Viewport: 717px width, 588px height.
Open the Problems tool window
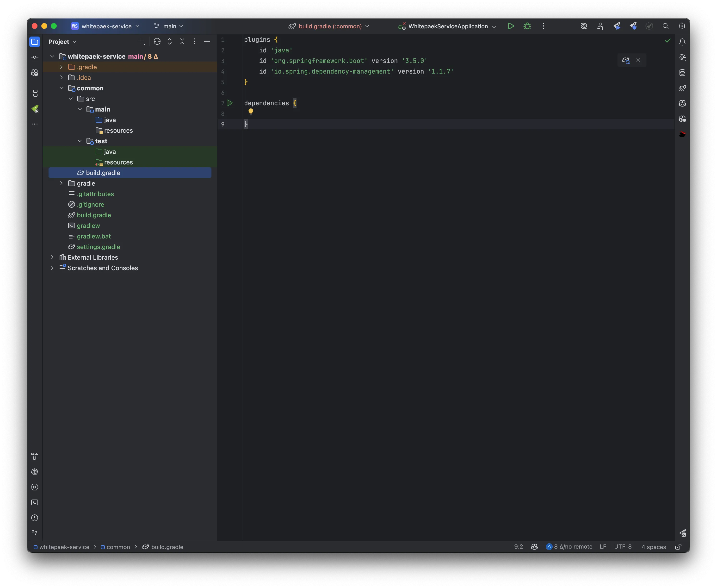point(35,518)
